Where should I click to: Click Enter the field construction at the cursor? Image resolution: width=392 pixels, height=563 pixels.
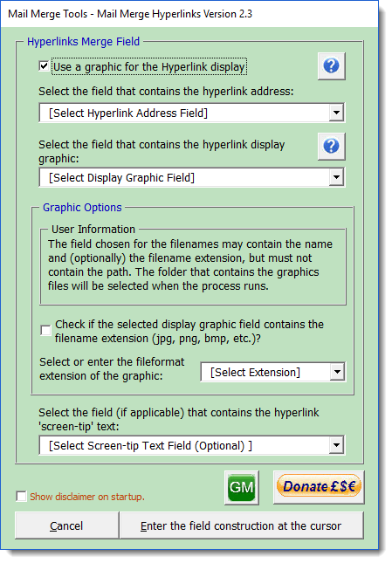pyautogui.click(x=241, y=525)
